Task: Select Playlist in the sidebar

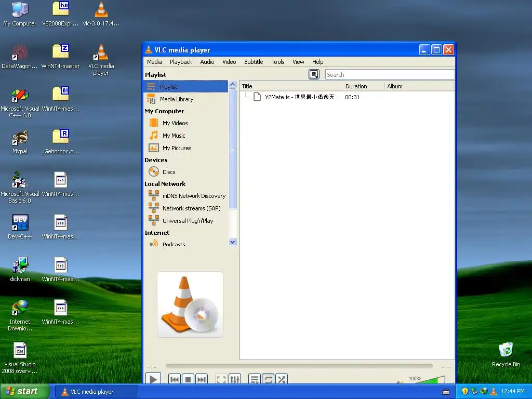Action: pyautogui.click(x=186, y=87)
